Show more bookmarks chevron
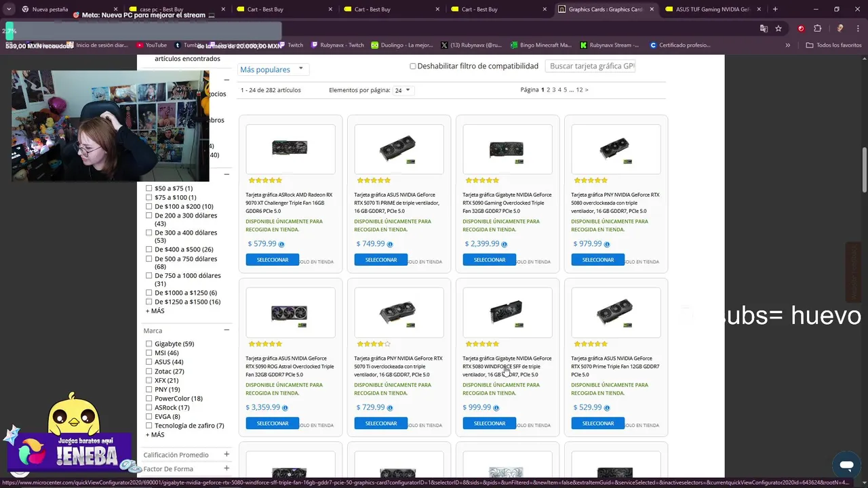The height and width of the screenshot is (488, 868). pyautogui.click(x=788, y=45)
